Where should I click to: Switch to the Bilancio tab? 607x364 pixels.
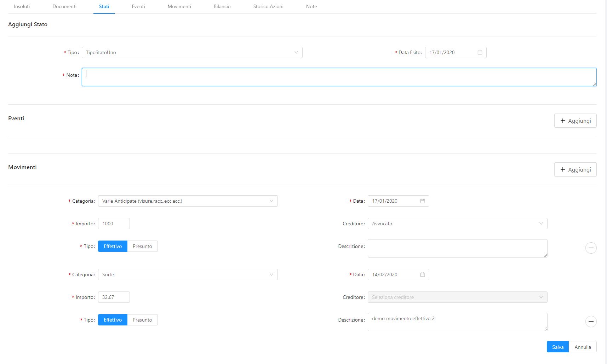[222, 6]
